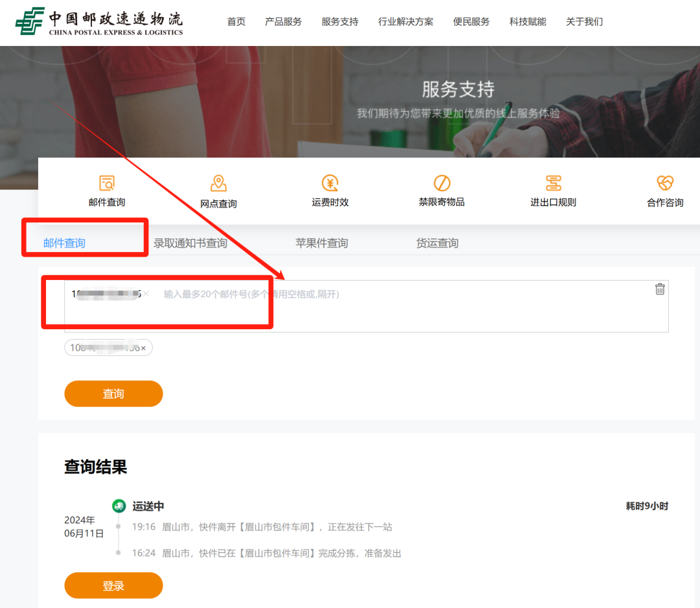This screenshot has width=700, height=608.
Task: Click the green 运送中 truck status icon
Action: (x=119, y=506)
